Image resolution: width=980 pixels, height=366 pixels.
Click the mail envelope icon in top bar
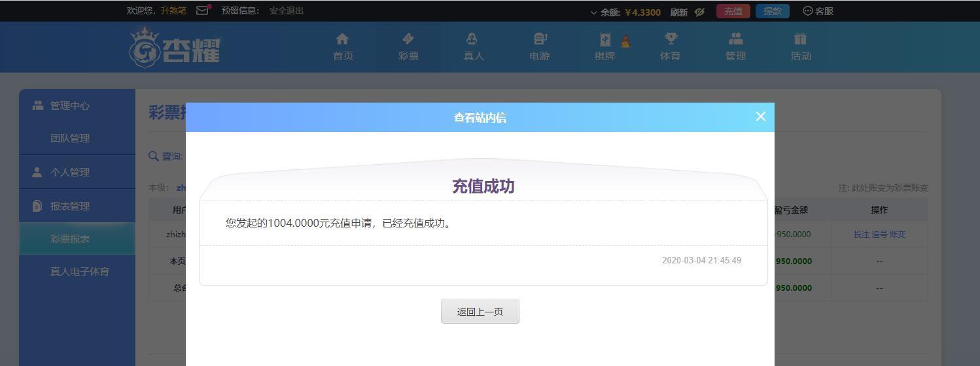[203, 10]
